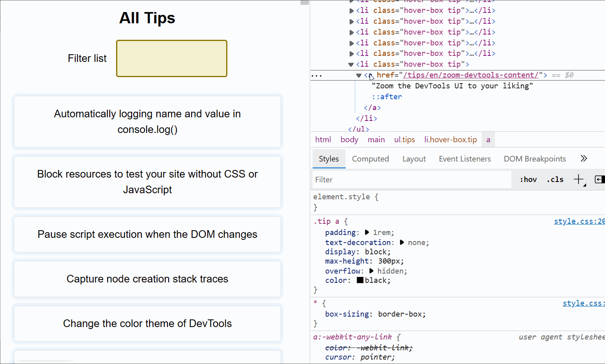
Task: Click the 'user agent stylesheet' label
Action: click(x=562, y=337)
